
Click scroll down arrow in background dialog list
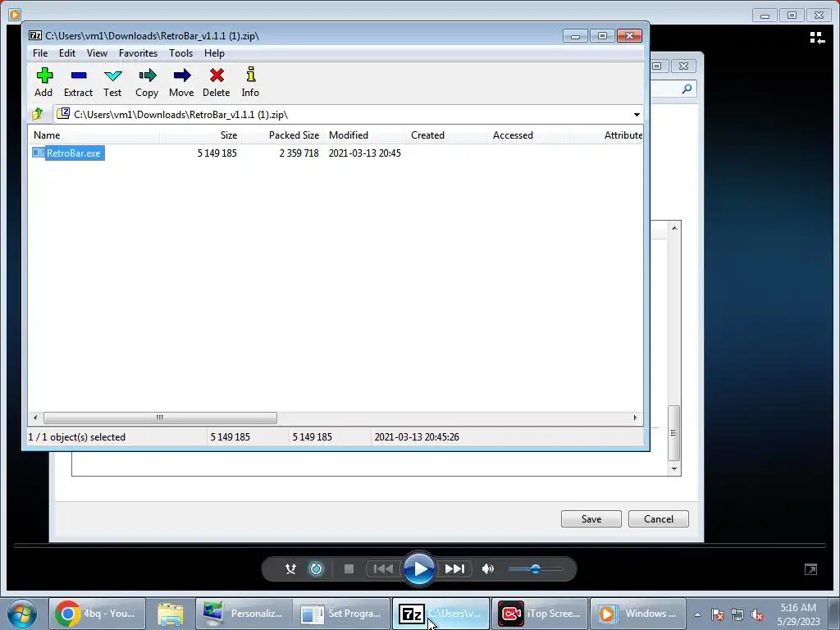pos(674,468)
